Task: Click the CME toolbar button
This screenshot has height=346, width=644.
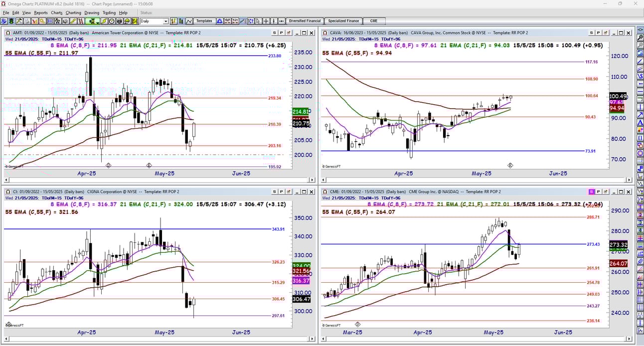Action: 374,21
